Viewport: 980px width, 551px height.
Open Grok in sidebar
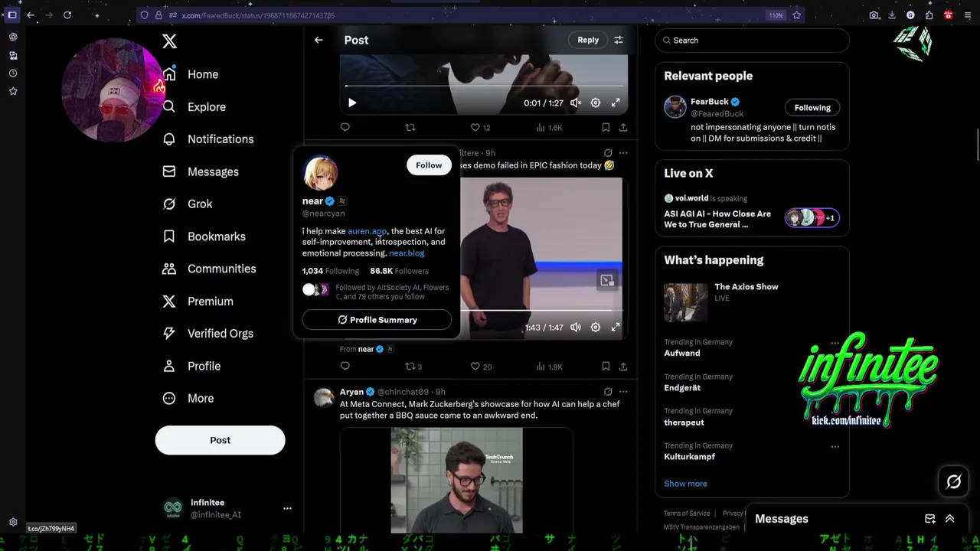188,204
